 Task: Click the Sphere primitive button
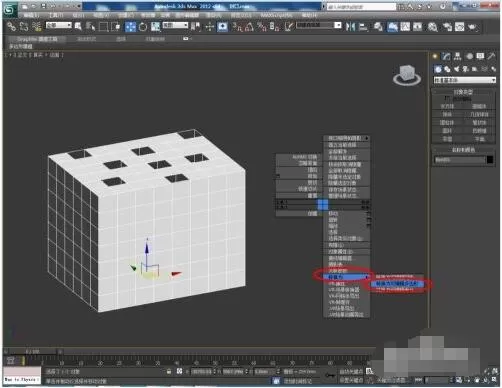coord(447,114)
